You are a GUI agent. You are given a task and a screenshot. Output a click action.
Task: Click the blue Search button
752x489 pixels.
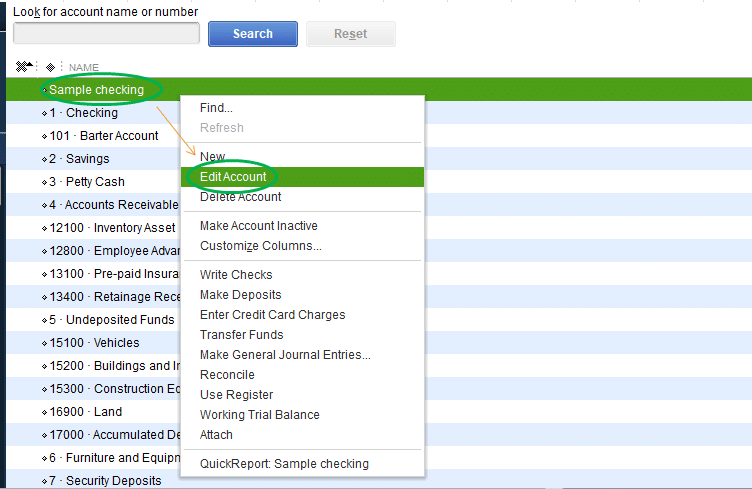click(x=253, y=34)
